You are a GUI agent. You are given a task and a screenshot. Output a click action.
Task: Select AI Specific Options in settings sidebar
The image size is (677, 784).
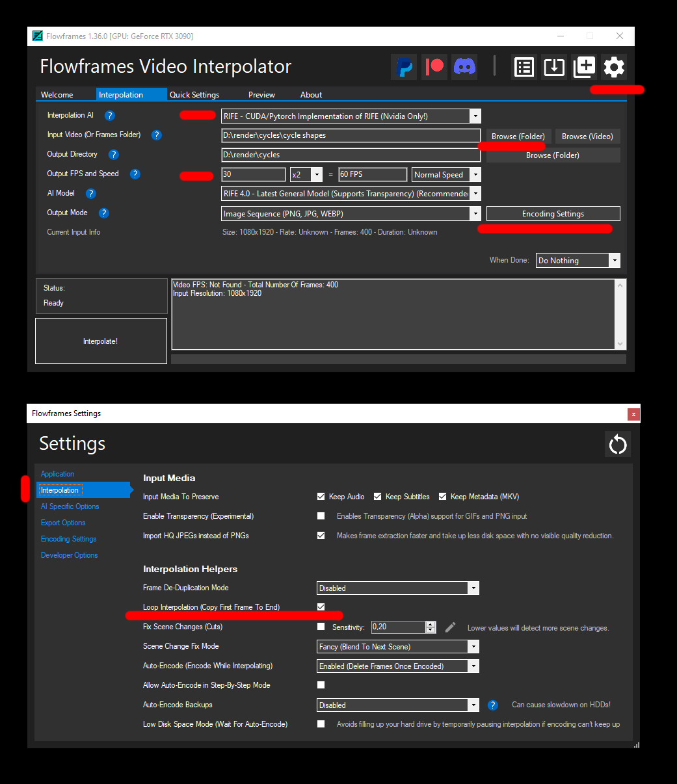click(x=70, y=506)
